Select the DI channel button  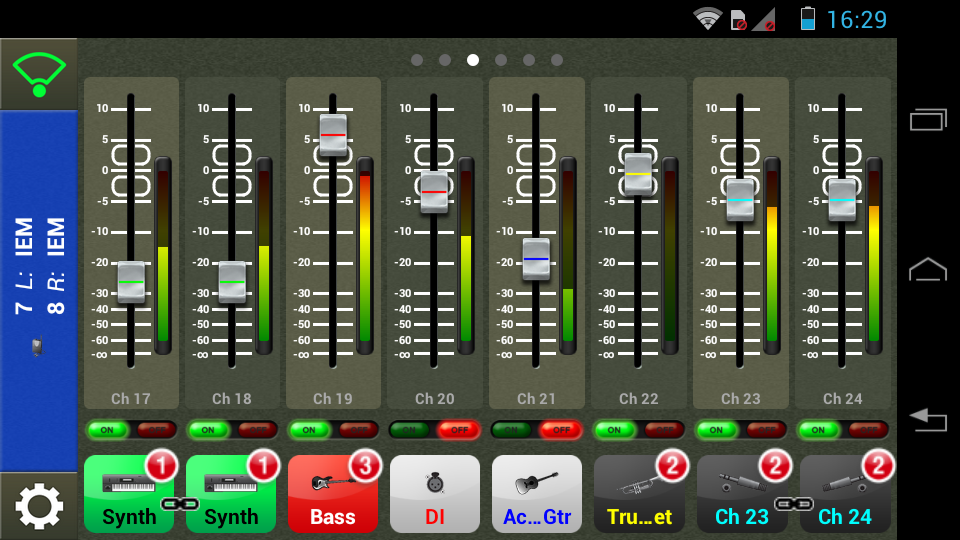pyautogui.click(x=435, y=494)
